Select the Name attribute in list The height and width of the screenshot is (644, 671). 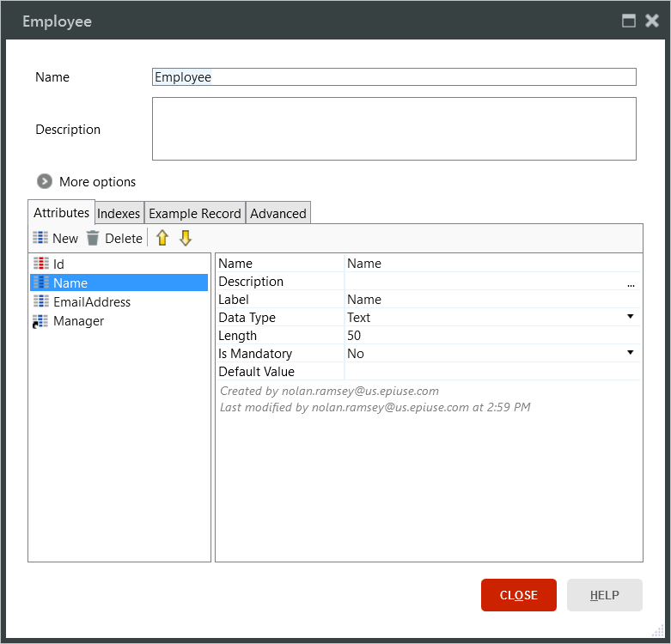pos(119,283)
